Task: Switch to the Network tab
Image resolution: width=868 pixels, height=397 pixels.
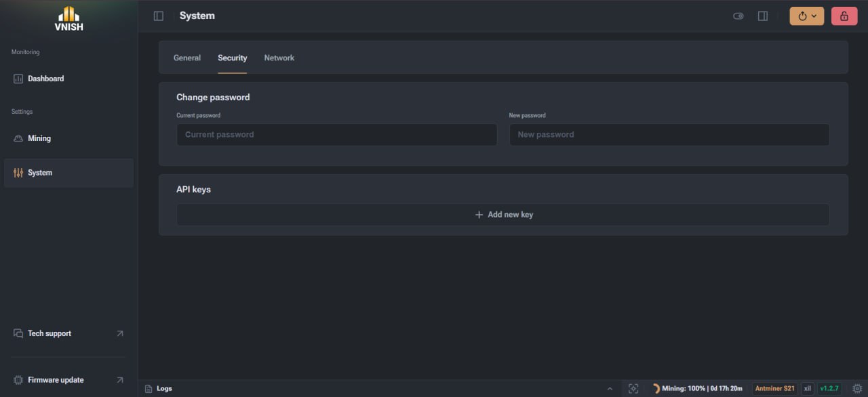Action: click(x=279, y=58)
